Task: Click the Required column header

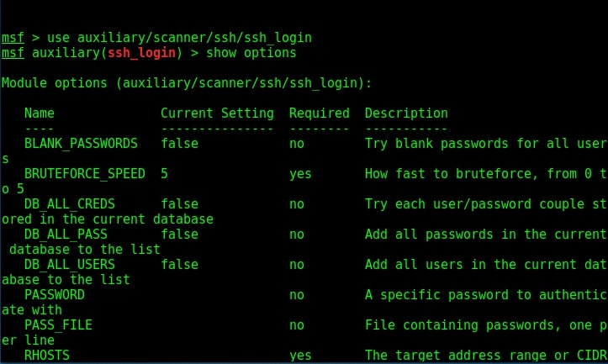Action: pyautogui.click(x=319, y=113)
